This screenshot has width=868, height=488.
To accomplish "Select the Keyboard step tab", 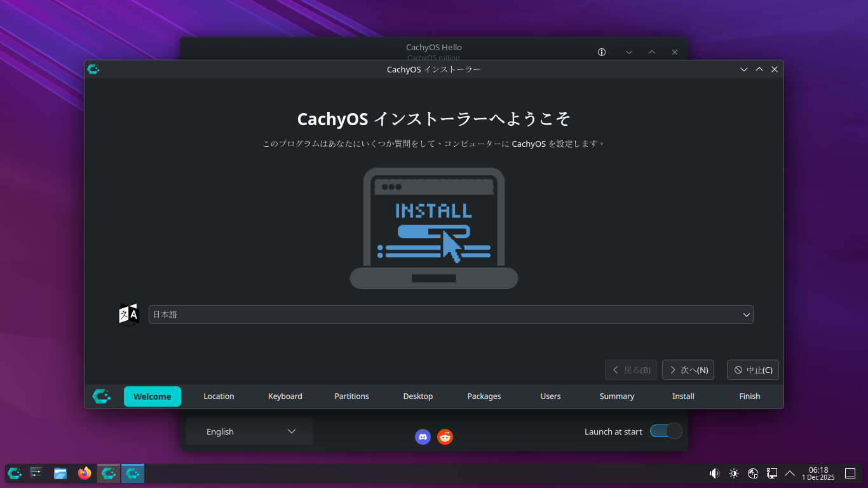I will (285, 396).
